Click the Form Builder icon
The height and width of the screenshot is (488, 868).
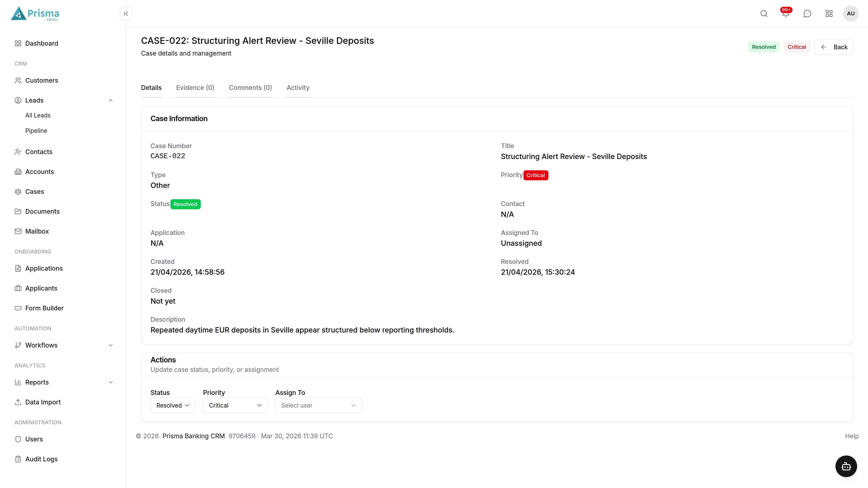pos(18,308)
